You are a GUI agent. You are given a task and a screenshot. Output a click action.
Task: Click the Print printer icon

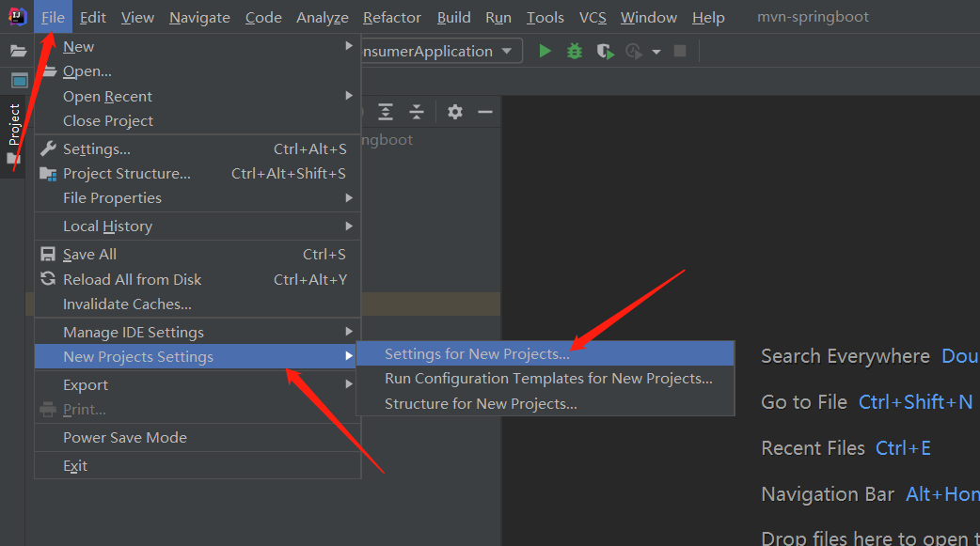(48, 410)
